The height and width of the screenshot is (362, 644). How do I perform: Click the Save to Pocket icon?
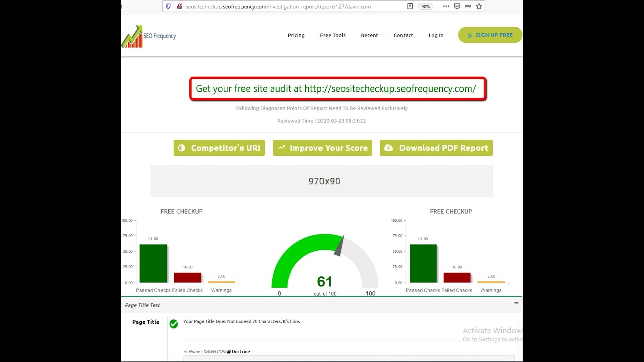tap(457, 6)
